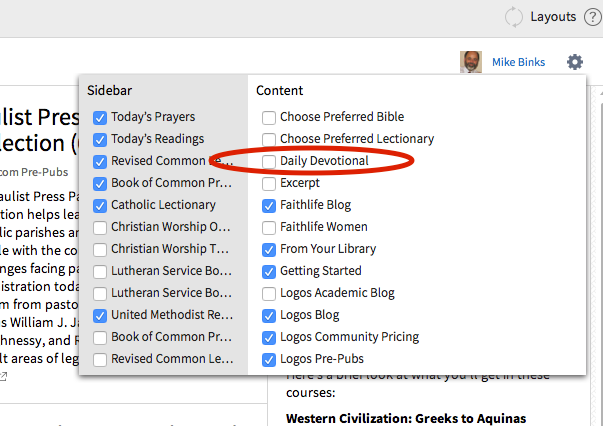603x426 pixels.
Task: Uncheck Getting Started content item
Action: (269, 272)
